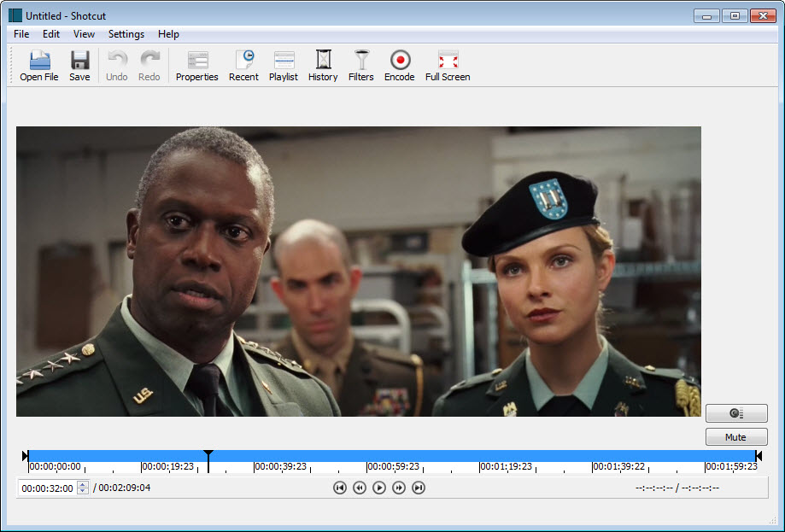Click the Shotcut window title icon
The height and width of the screenshot is (532, 785).
pos(15,15)
